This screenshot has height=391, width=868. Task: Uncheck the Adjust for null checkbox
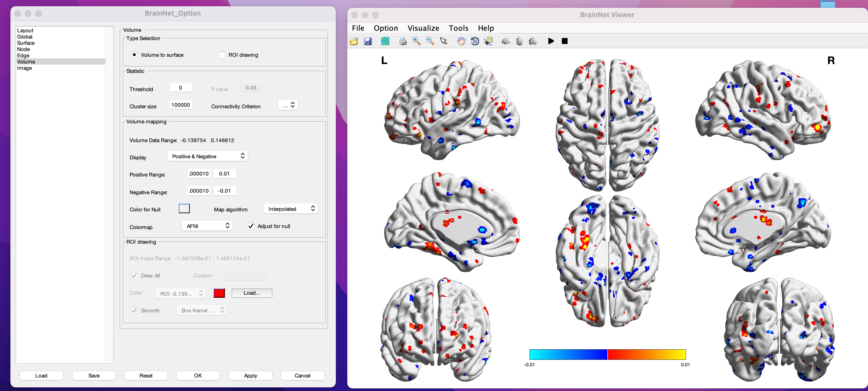click(251, 226)
